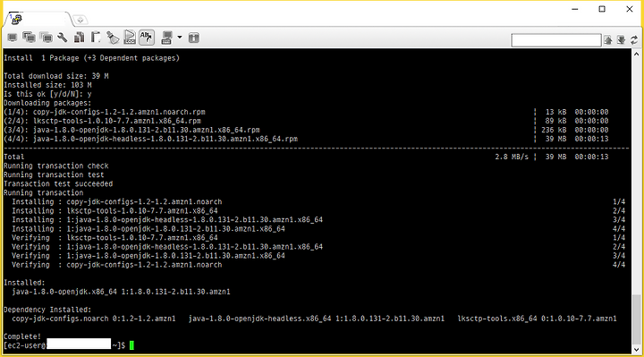Click 'Verifying : copy-jdk-configs-1.2-1.2.amzn1.noarch' line
644x357 pixels.
[117, 265]
